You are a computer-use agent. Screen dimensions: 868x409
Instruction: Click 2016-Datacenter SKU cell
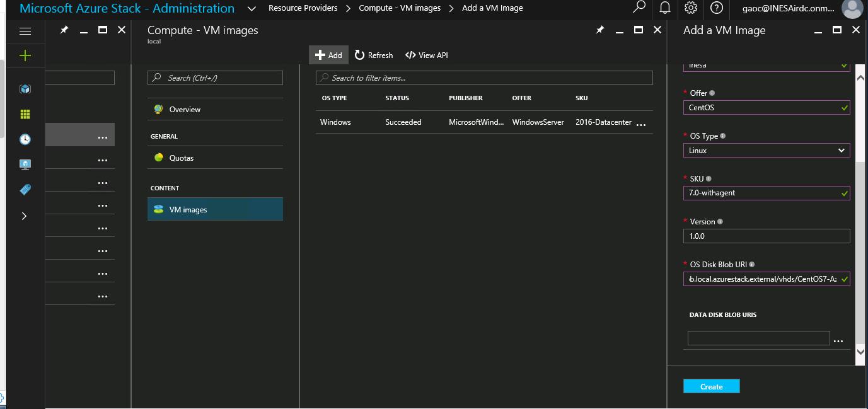pos(603,122)
